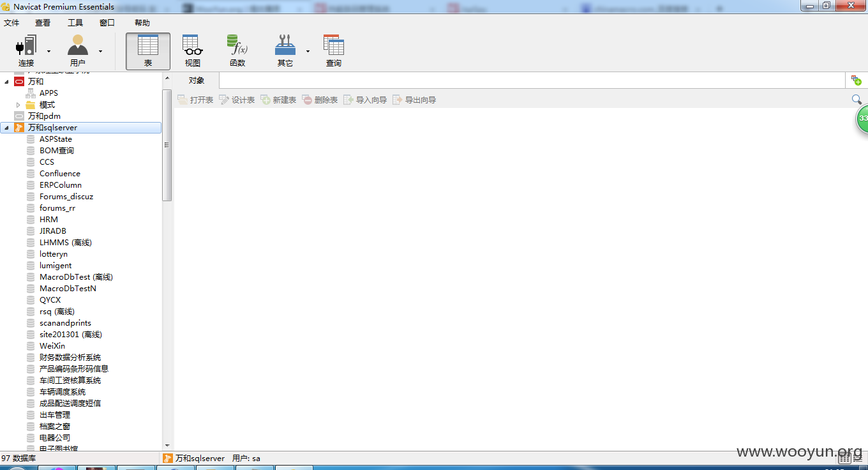The width and height of the screenshot is (868, 470).
Task: Expand the 连接 dropdown arrow
Action: (x=49, y=51)
